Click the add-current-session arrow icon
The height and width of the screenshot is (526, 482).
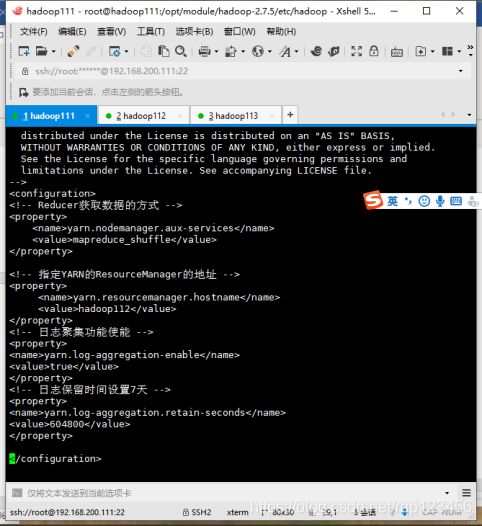coord(23,92)
